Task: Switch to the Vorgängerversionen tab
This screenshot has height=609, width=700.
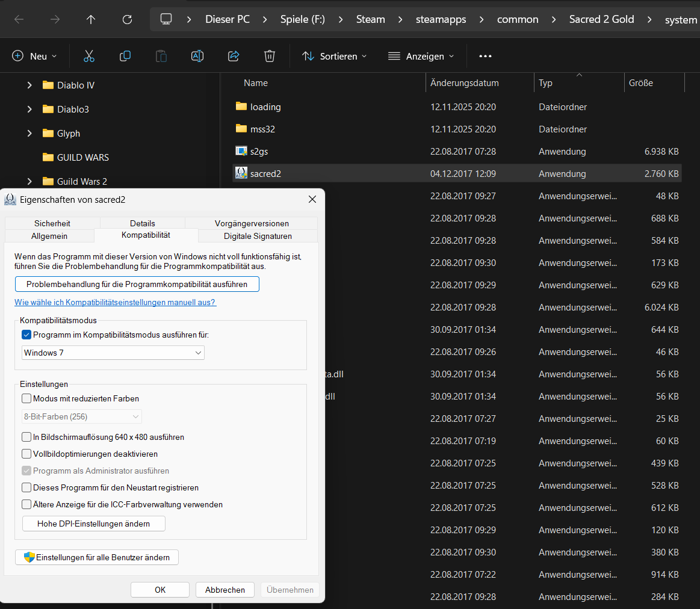Action: [252, 223]
